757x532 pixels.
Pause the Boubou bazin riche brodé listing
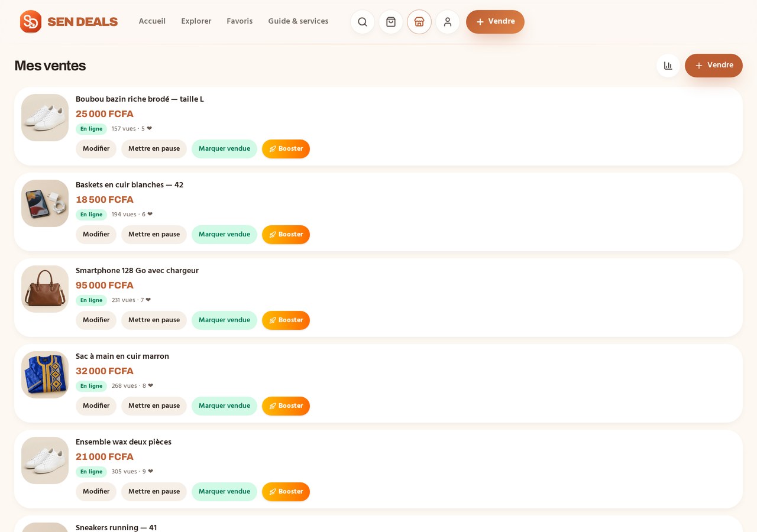pos(154,149)
